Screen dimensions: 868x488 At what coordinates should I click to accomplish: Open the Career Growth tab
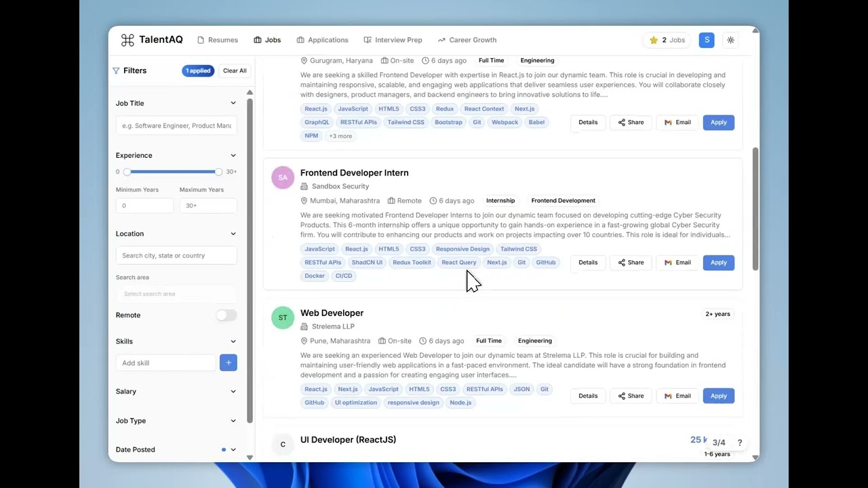coord(467,40)
